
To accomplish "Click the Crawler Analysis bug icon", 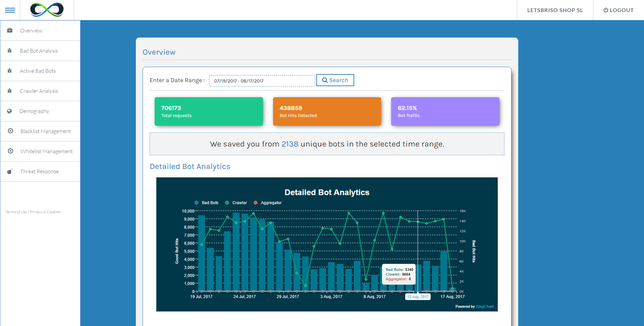I will 10,91.
